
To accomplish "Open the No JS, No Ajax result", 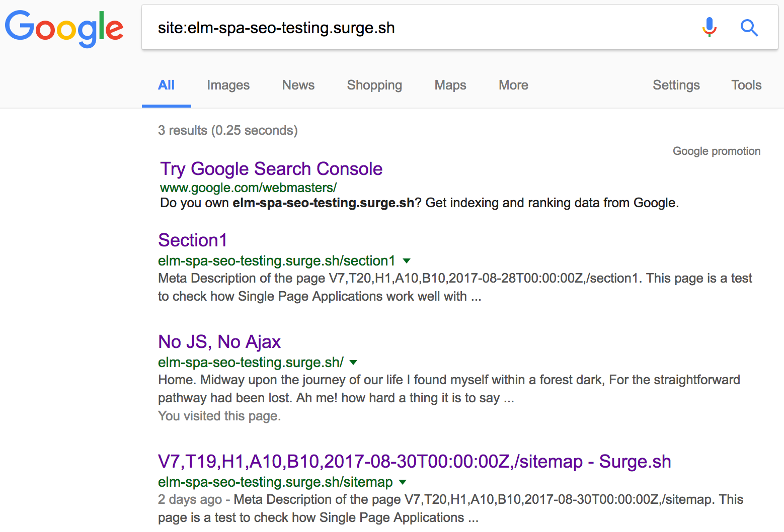I will [x=219, y=342].
